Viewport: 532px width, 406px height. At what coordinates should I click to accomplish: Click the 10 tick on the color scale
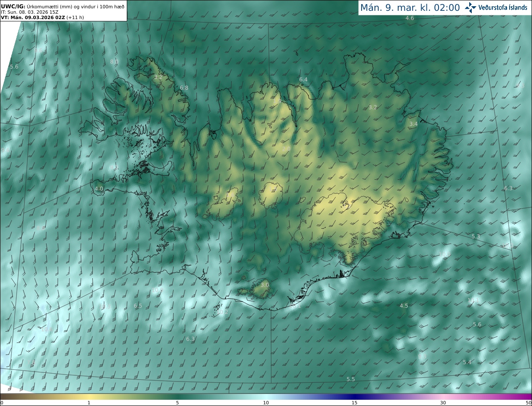(266, 403)
